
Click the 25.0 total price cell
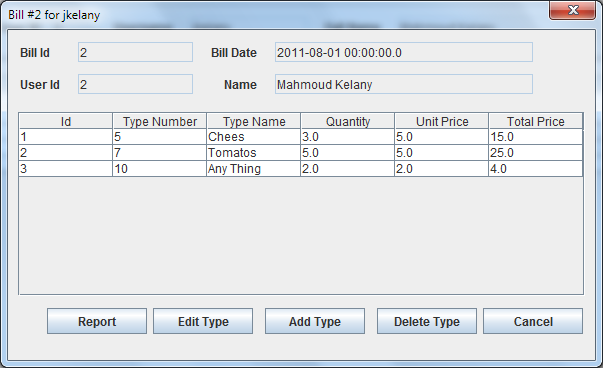pyautogui.click(x=536, y=153)
